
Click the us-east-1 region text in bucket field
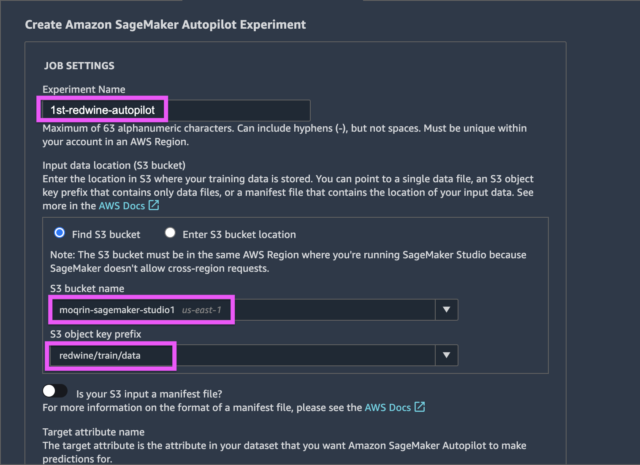(x=201, y=310)
